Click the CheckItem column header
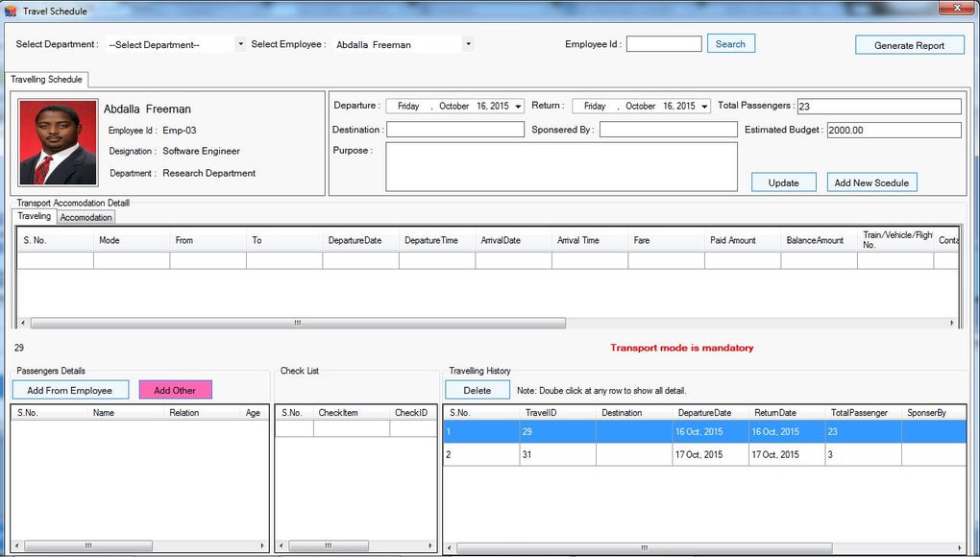The height and width of the screenshot is (557, 980). 352,413
